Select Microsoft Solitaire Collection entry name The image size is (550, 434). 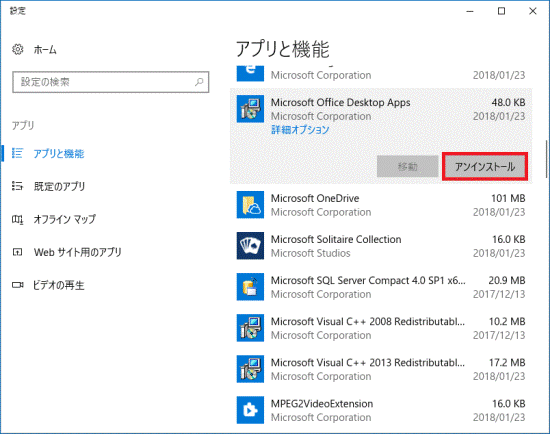336,239
